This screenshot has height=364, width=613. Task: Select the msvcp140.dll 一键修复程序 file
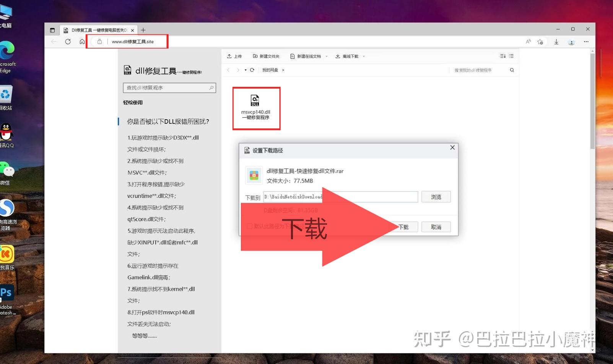[256, 108]
